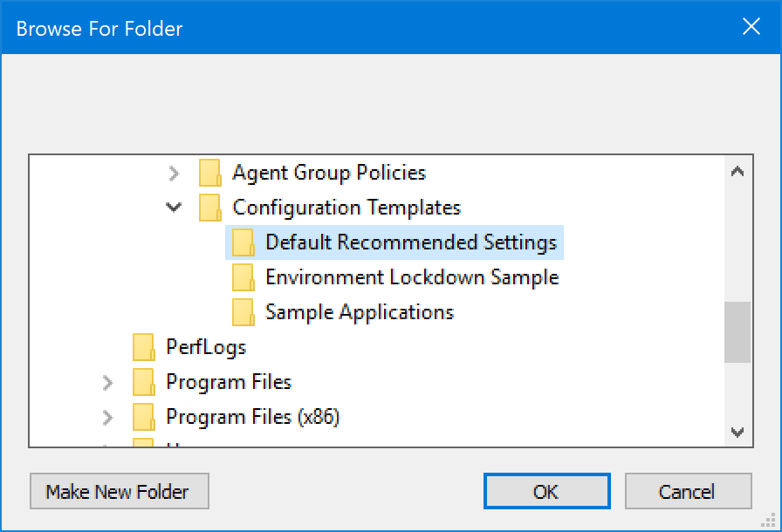The image size is (782, 532).
Task: Collapse the Configuration Templates node
Action: click(x=174, y=208)
